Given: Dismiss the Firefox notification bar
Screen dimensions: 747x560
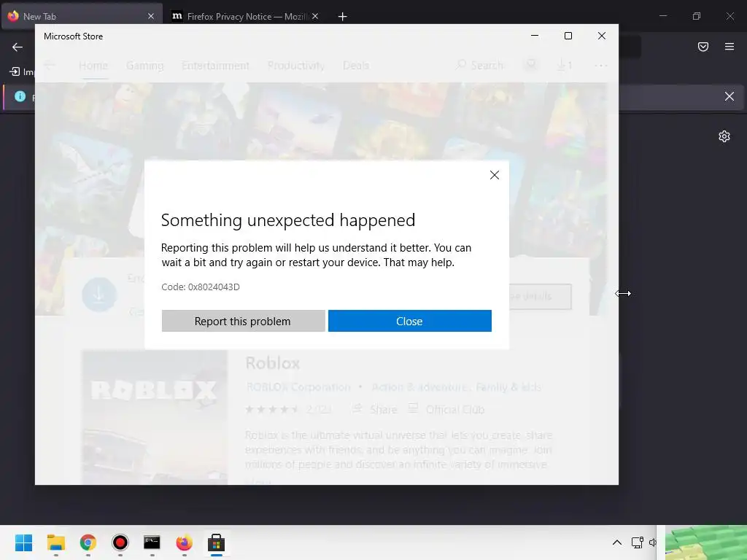Looking at the screenshot, I should click(x=729, y=96).
